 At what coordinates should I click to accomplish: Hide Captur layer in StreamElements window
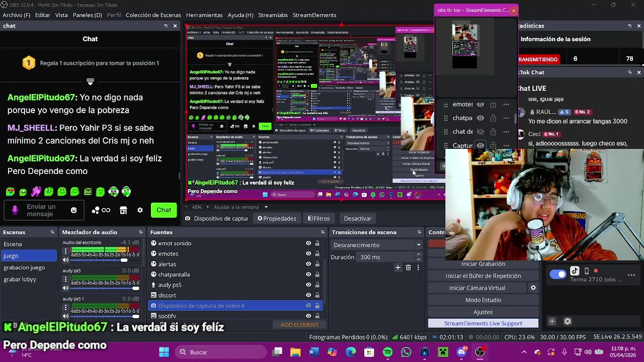480,146
